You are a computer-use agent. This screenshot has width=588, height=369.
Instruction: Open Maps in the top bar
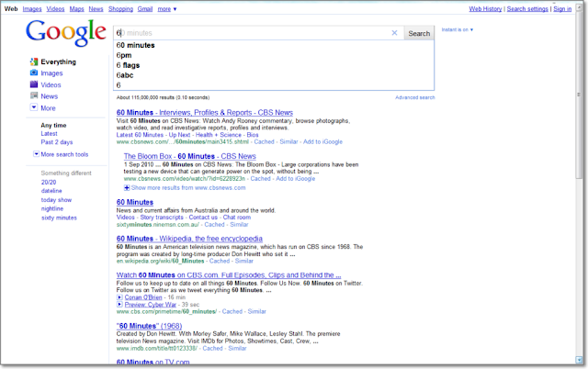76,9
